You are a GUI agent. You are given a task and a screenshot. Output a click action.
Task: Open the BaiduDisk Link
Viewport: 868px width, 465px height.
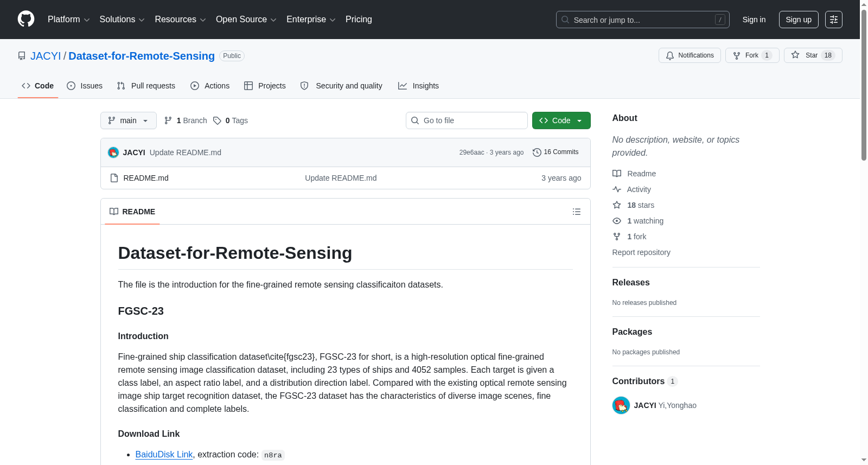pos(164,455)
